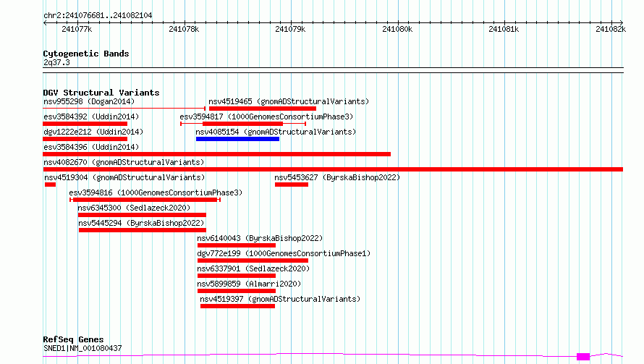Click the short nsv4519304 red bar

point(50,185)
